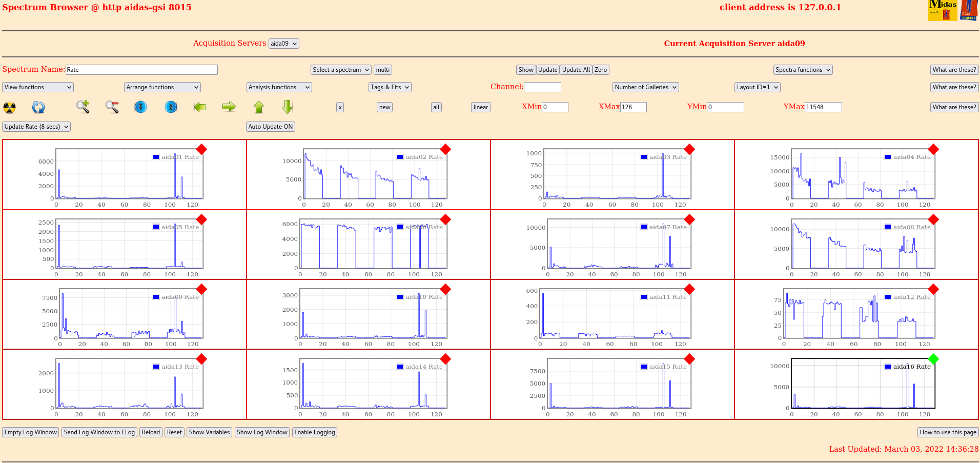Focus the Channel input field
Viewport: 980px width, 463px height.
pyautogui.click(x=542, y=87)
